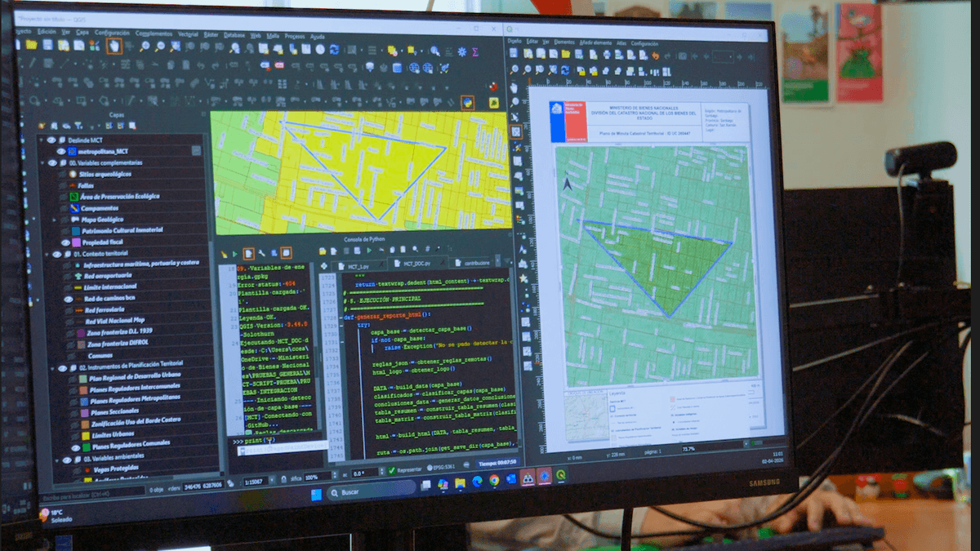Viewport: 980px width, 551px height.
Task: Toggle the Representar render checkbox
Action: 392,471
